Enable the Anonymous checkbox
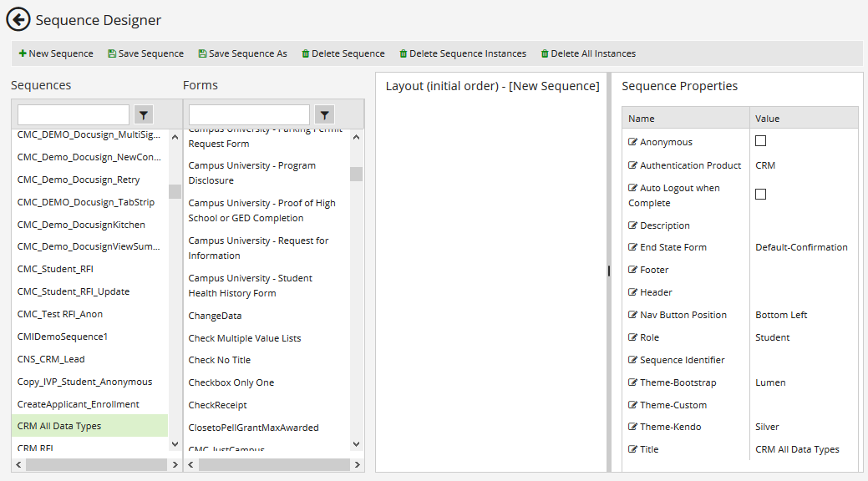The width and height of the screenshot is (868, 481). (x=760, y=141)
